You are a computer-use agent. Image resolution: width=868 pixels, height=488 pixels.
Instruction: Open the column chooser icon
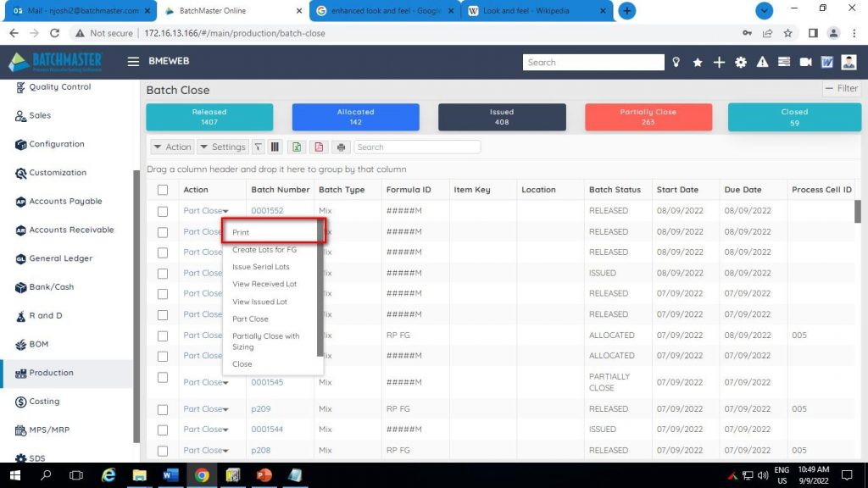coord(275,147)
